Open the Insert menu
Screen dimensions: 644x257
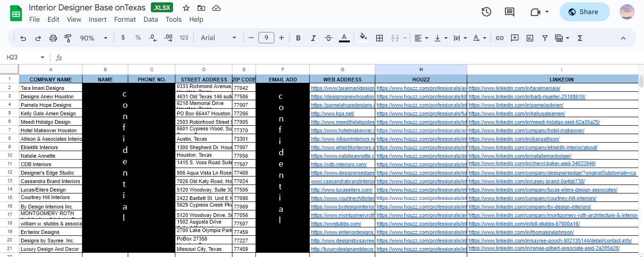98,19
